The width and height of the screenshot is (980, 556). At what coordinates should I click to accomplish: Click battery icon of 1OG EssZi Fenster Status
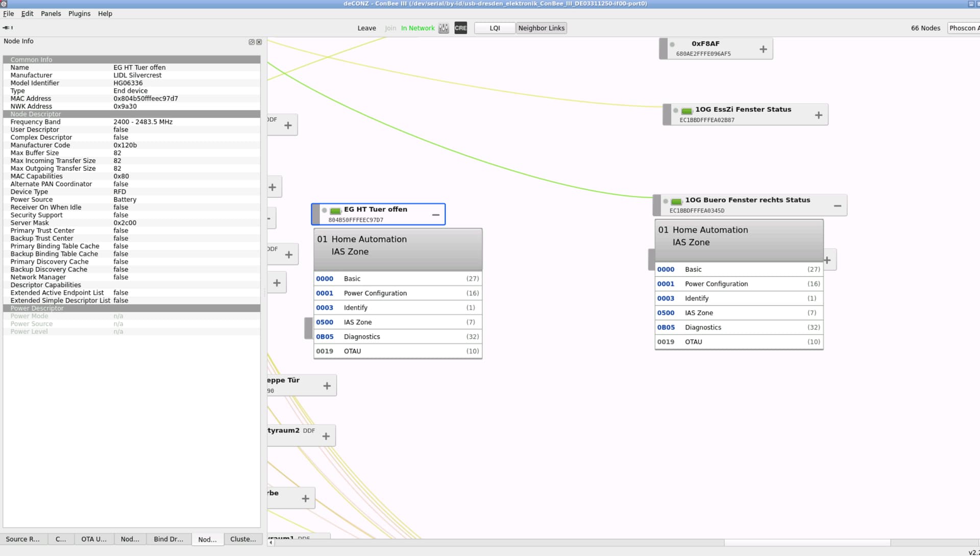[x=687, y=111]
